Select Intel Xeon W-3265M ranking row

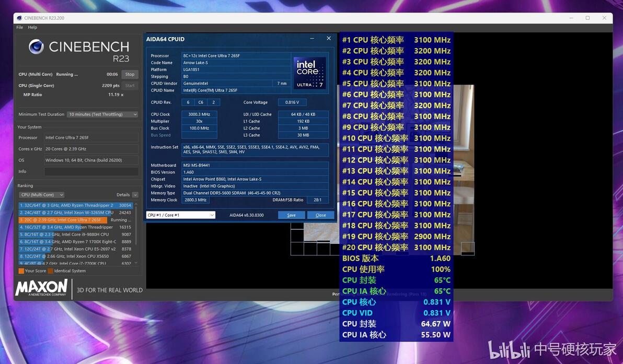pos(75,213)
